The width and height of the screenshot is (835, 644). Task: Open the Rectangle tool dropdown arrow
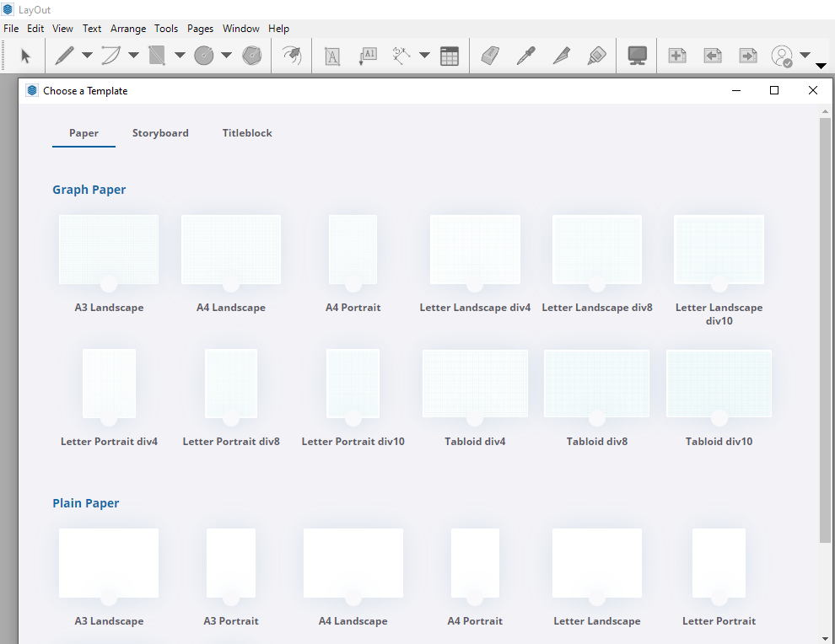[180, 56]
